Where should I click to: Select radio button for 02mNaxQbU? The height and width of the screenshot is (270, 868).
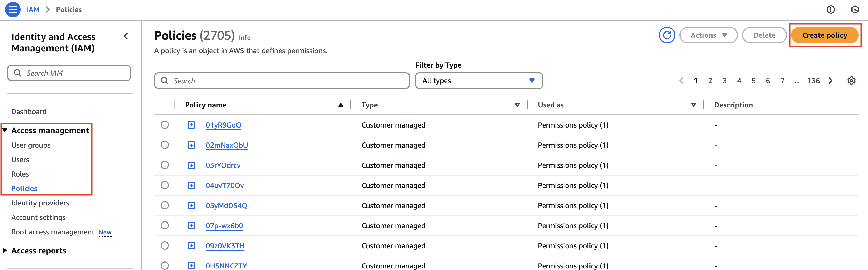[x=165, y=145]
